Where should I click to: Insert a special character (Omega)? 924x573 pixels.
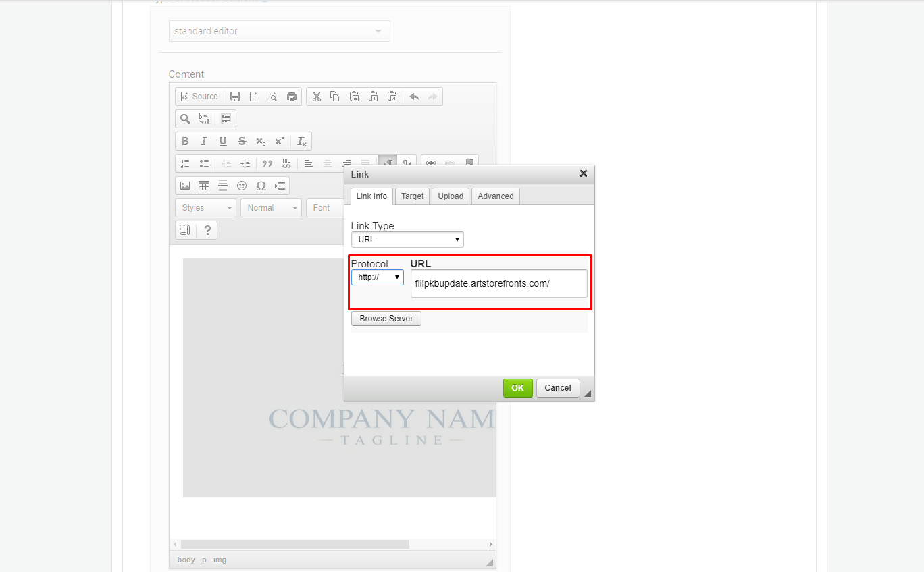click(261, 186)
